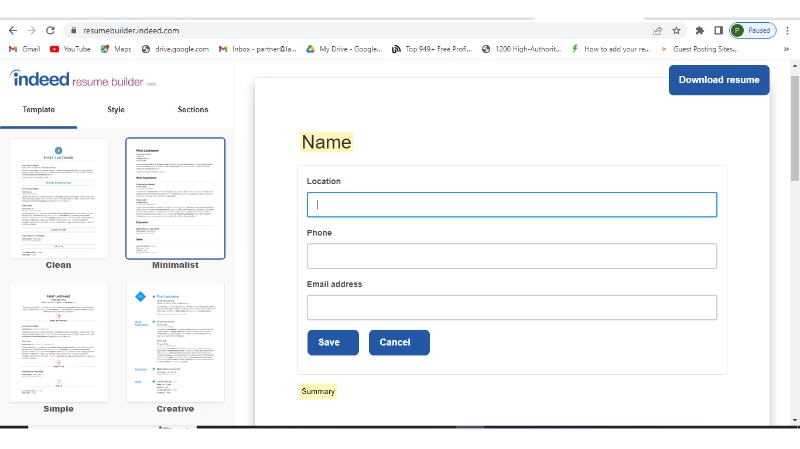800x449 pixels.
Task: Select the Template tab
Action: [38, 109]
